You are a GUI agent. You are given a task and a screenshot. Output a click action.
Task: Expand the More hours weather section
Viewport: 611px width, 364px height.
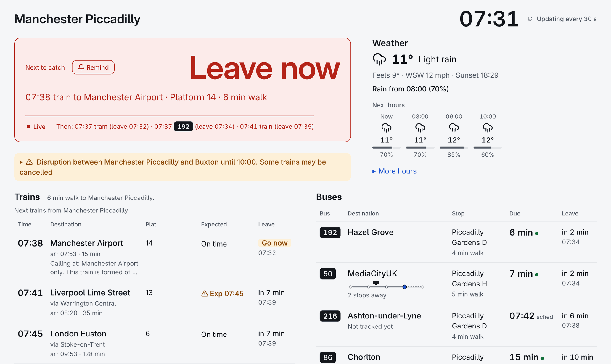394,171
